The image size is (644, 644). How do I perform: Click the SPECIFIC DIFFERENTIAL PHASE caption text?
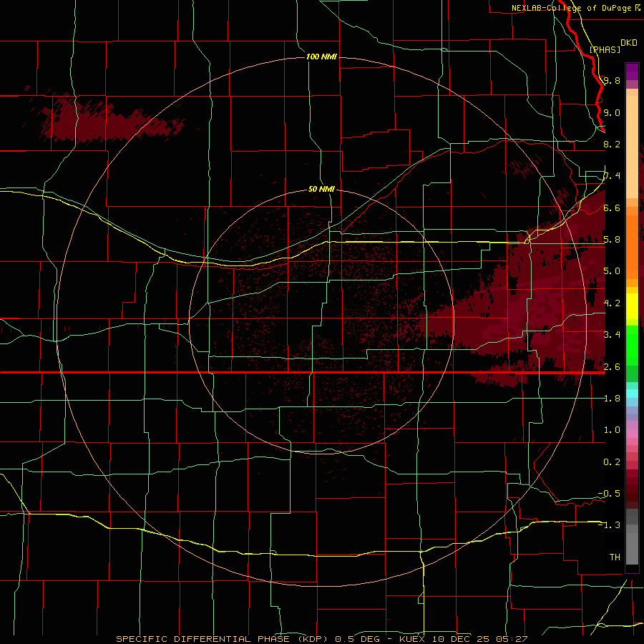click(x=203, y=639)
